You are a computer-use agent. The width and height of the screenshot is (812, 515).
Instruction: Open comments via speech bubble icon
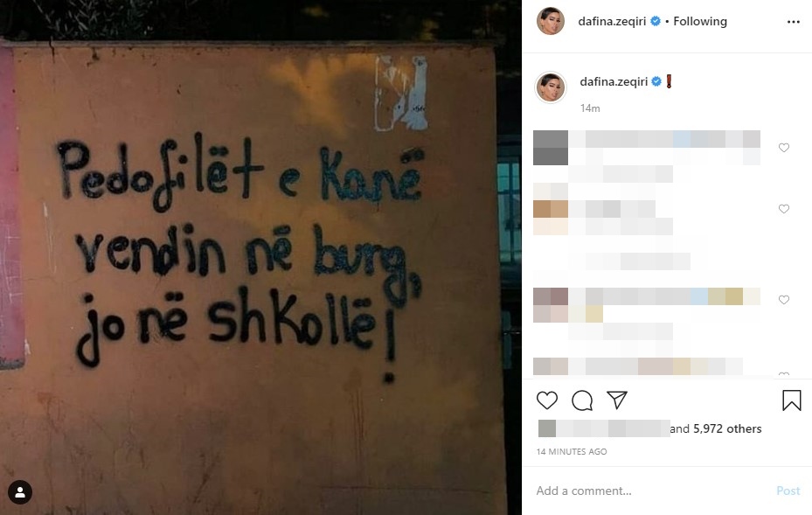point(582,400)
